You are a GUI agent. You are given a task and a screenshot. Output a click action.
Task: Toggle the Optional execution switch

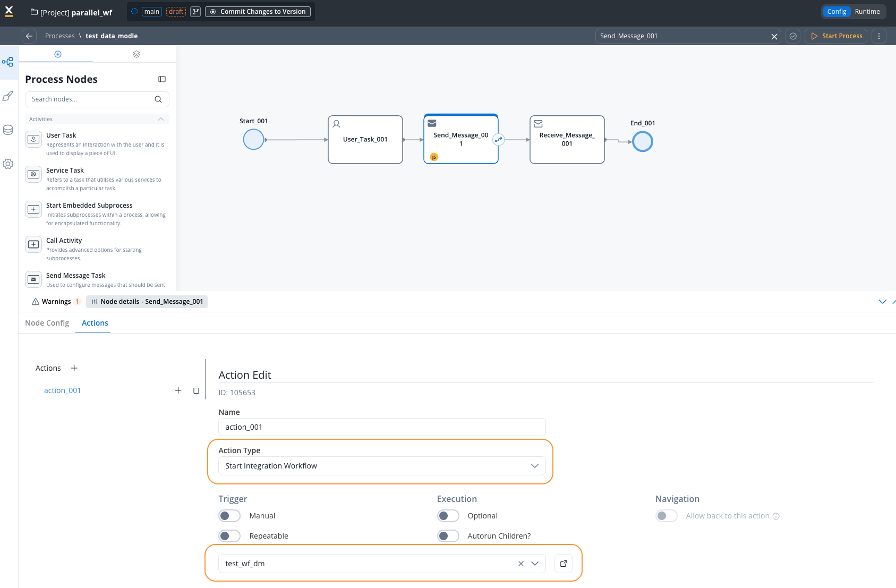click(448, 516)
